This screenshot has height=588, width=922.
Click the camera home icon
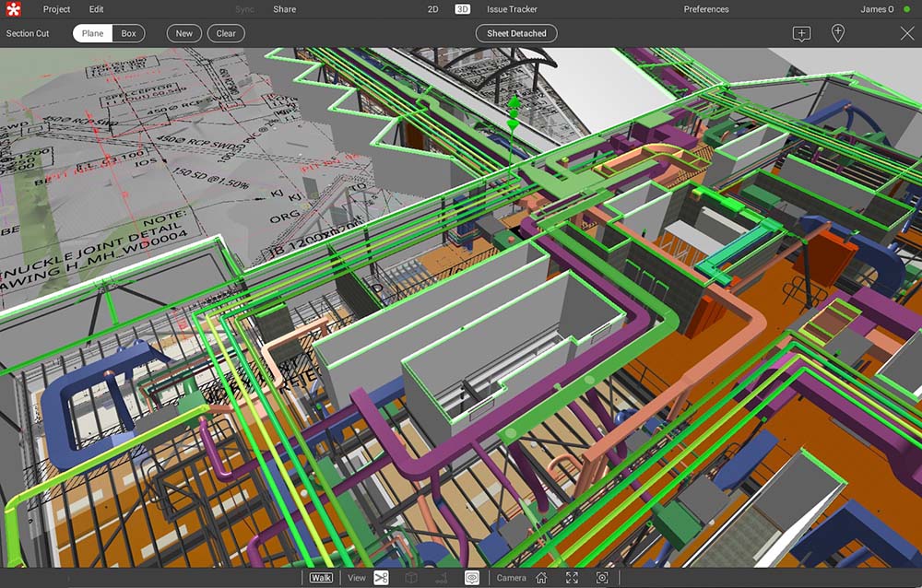click(541, 578)
